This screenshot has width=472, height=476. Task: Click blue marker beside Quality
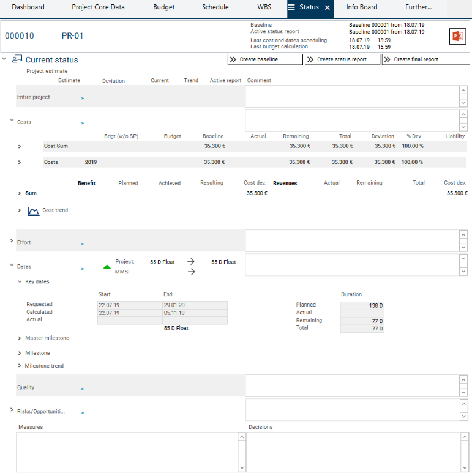pos(83,389)
